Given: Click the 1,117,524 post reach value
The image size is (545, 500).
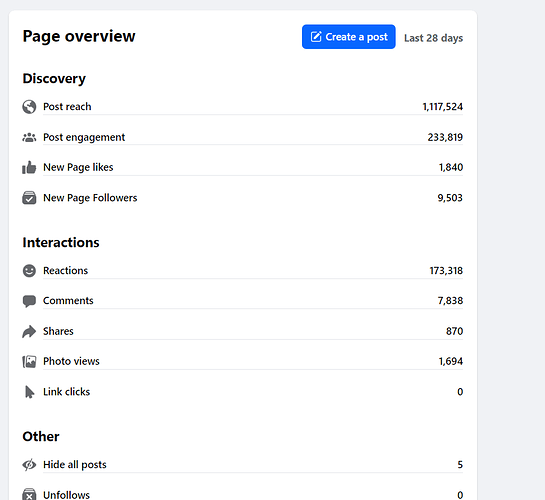Looking at the screenshot, I should click(x=442, y=107).
